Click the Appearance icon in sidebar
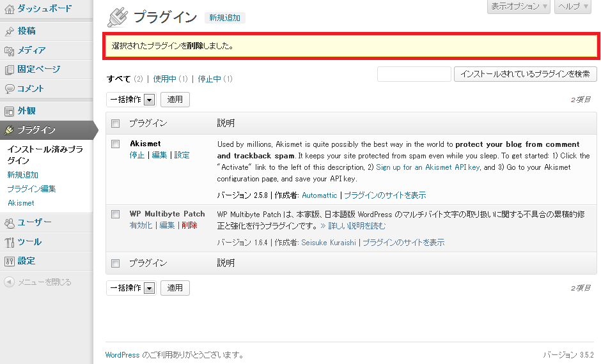601x364 pixels. [x=10, y=111]
